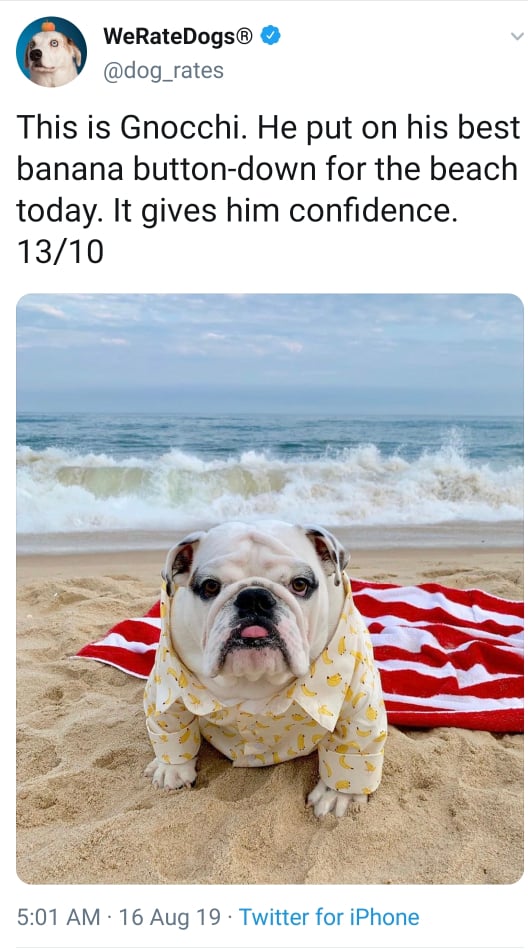
Task: Expand the tweet options chevron
Action: [x=516, y=36]
